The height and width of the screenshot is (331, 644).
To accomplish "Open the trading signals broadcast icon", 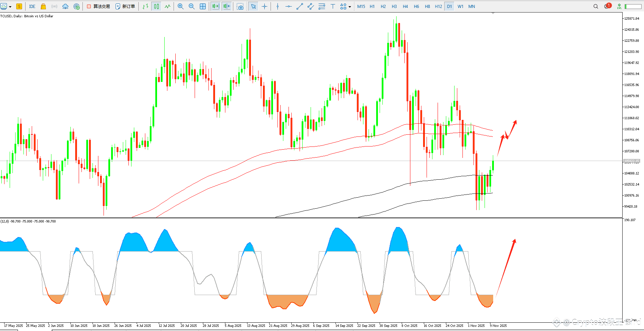I will pos(54,6).
